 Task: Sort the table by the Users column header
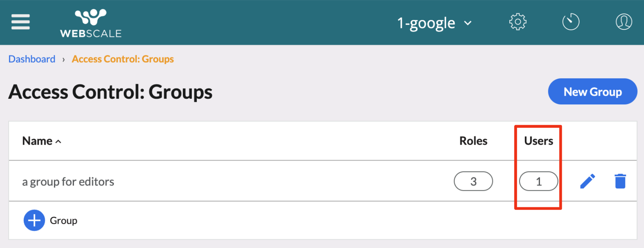pos(538,141)
